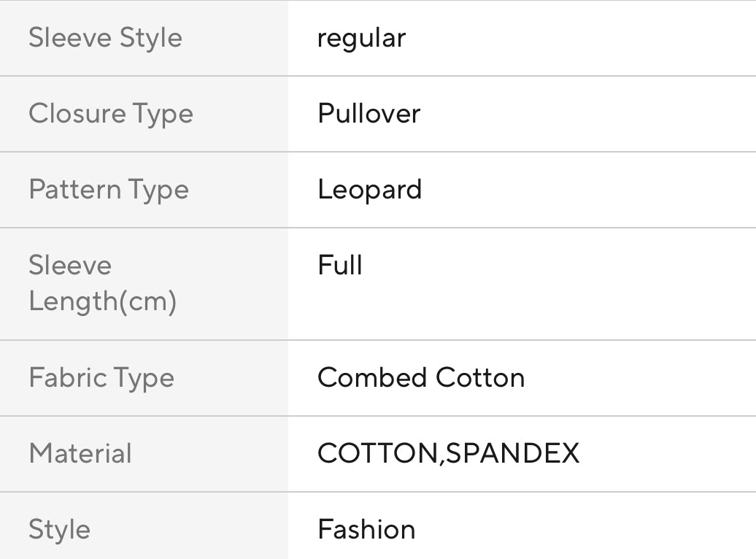Viewport: 756px width, 559px height.
Task: Click the 'SPANDEX' material text
Action: pos(512,454)
